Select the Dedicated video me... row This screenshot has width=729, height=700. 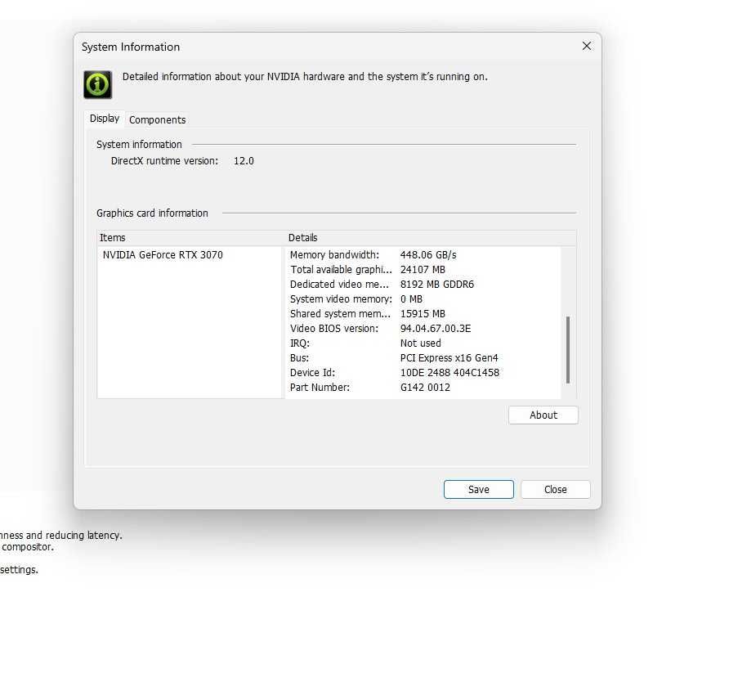[423, 285]
